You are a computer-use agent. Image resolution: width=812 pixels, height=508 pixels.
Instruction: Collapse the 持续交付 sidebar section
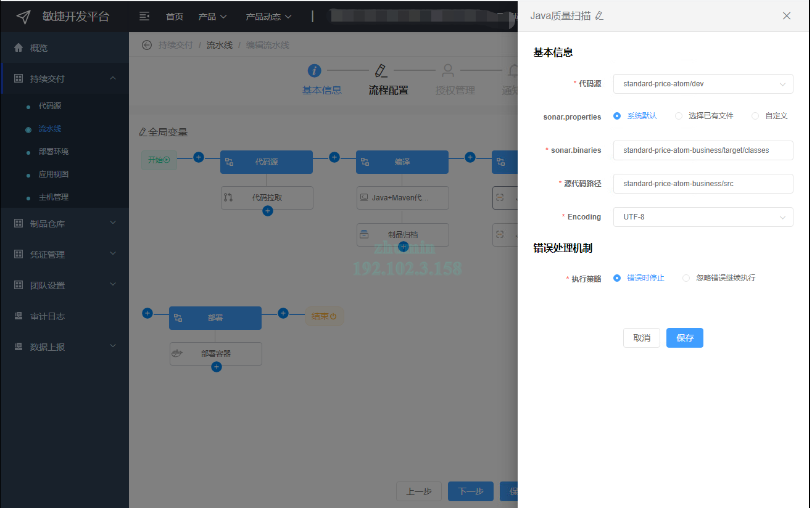pyautogui.click(x=113, y=78)
